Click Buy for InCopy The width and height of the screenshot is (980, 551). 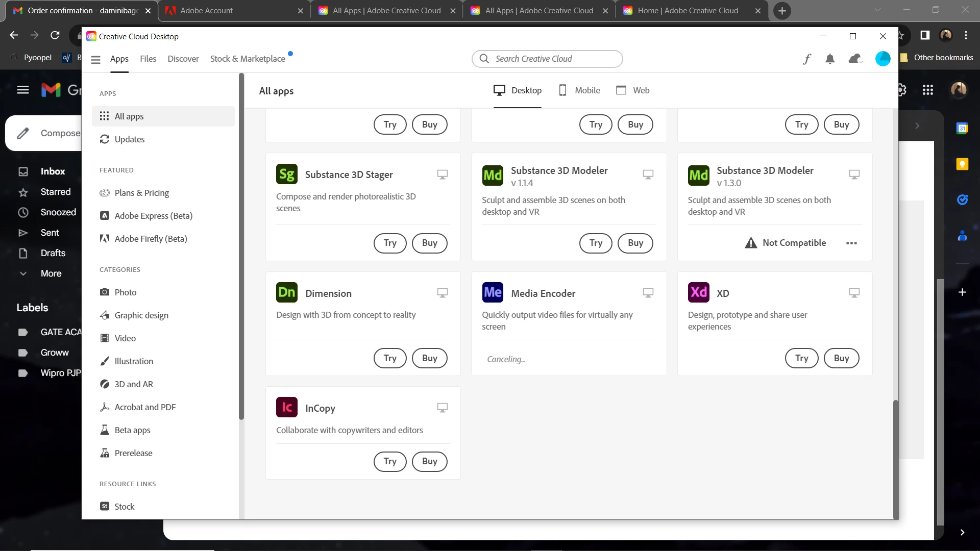pyautogui.click(x=429, y=461)
